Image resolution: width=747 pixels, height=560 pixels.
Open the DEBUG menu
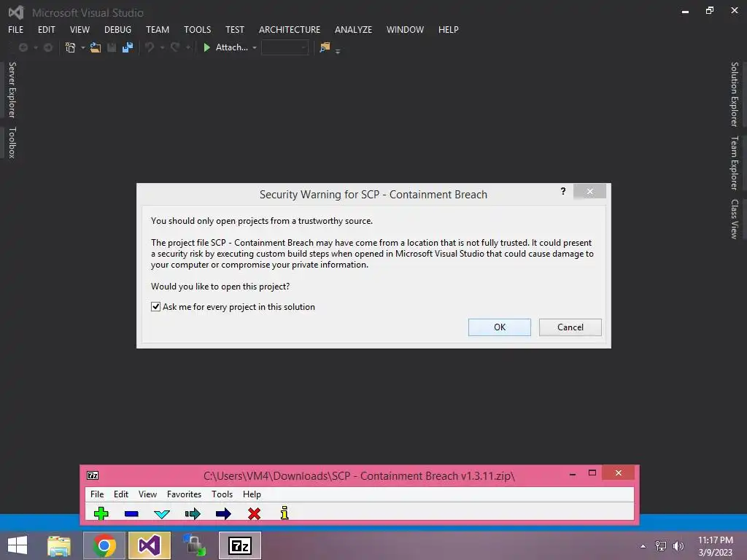point(117,29)
